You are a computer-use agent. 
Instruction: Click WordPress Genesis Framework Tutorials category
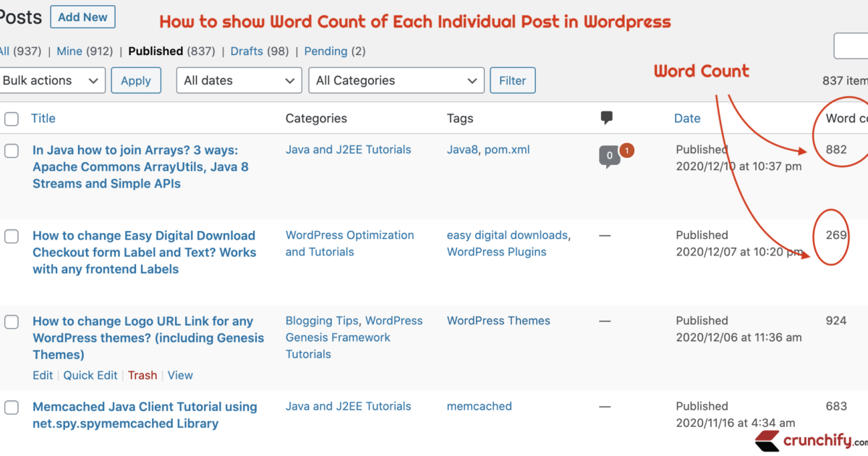[x=354, y=337]
